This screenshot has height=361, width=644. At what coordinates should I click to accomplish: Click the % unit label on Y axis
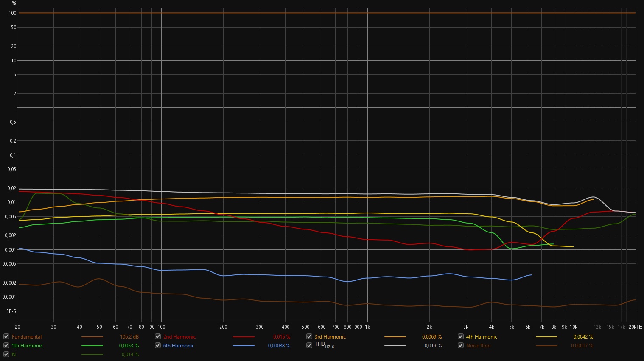click(x=14, y=3)
